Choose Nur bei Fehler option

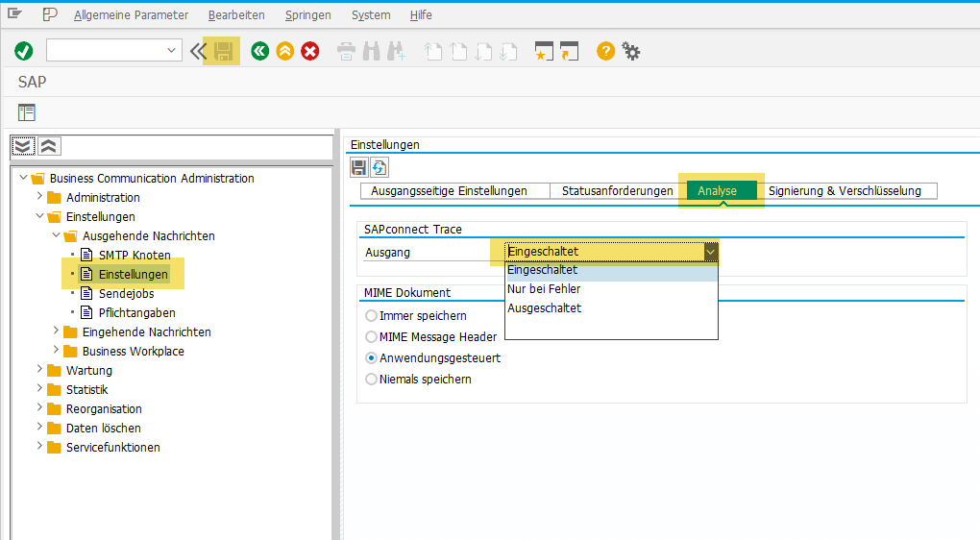click(611, 289)
